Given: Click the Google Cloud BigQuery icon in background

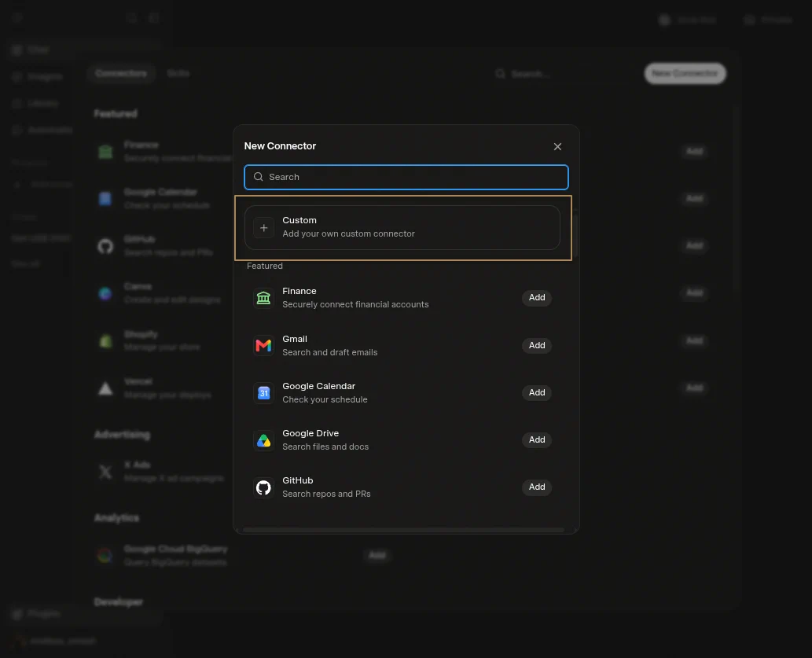Looking at the screenshot, I should pyautogui.click(x=105, y=556).
